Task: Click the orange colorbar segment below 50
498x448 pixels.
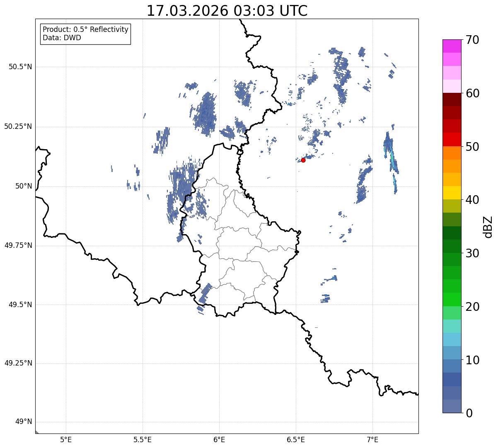Action: coord(452,153)
